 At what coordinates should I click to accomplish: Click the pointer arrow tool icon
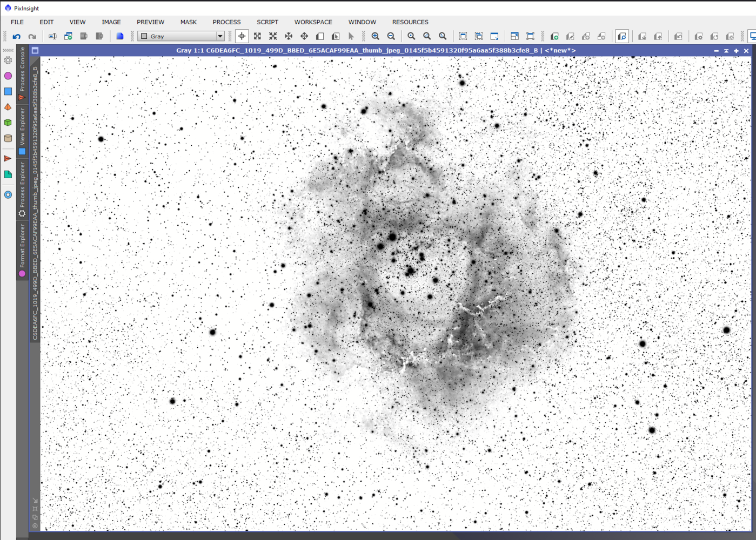(x=351, y=36)
